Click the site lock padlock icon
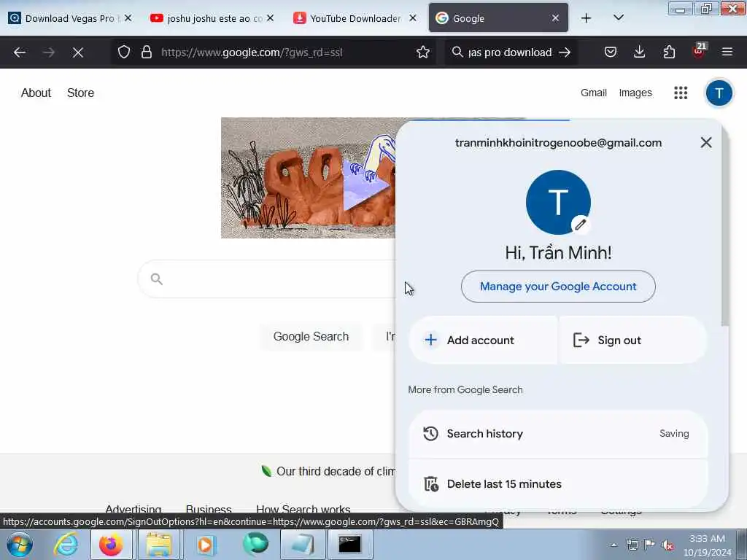This screenshot has width=747, height=560. pyautogui.click(x=147, y=52)
